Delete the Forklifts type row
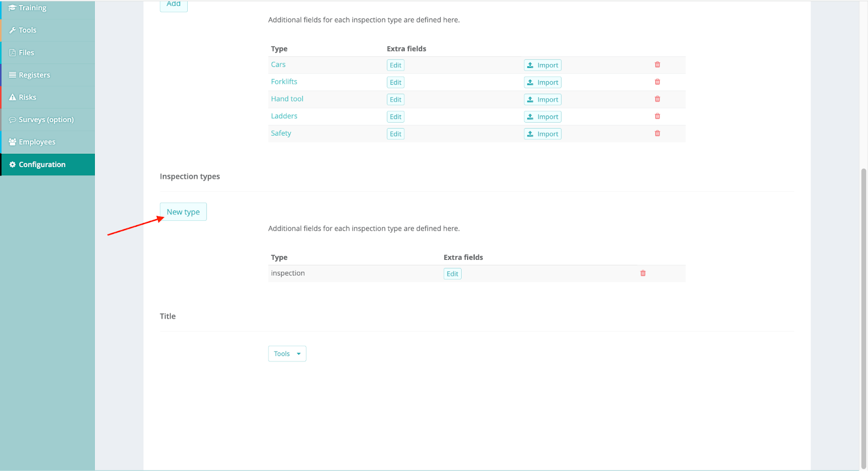 click(657, 82)
